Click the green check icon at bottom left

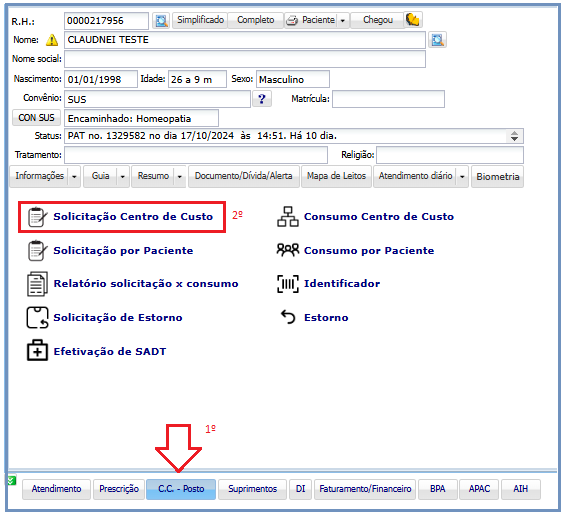point(12,481)
